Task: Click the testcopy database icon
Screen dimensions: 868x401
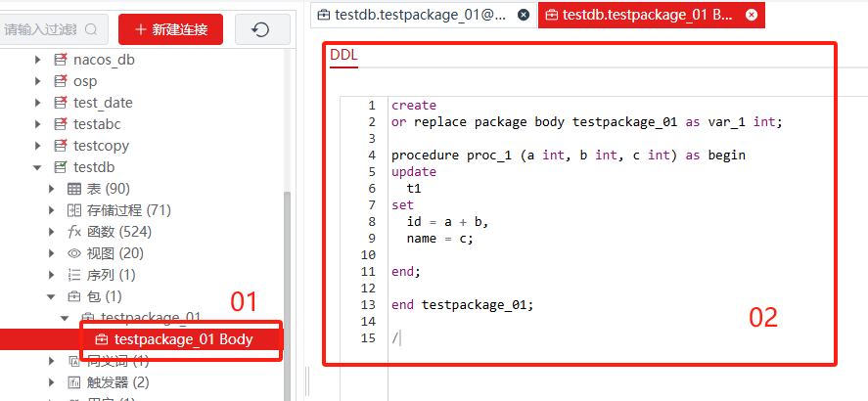Action: [60, 146]
